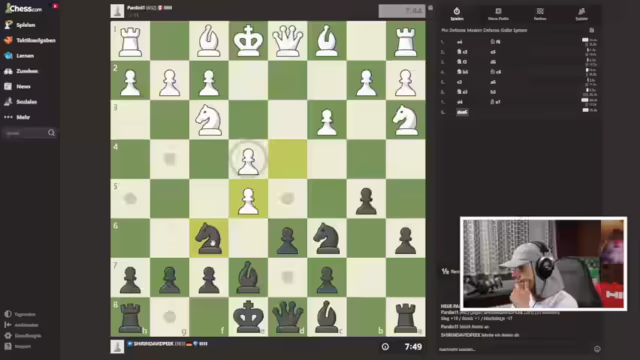The image size is (640, 360).
Task: Click the diamond badge next to bottom player
Action: pos(196,344)
